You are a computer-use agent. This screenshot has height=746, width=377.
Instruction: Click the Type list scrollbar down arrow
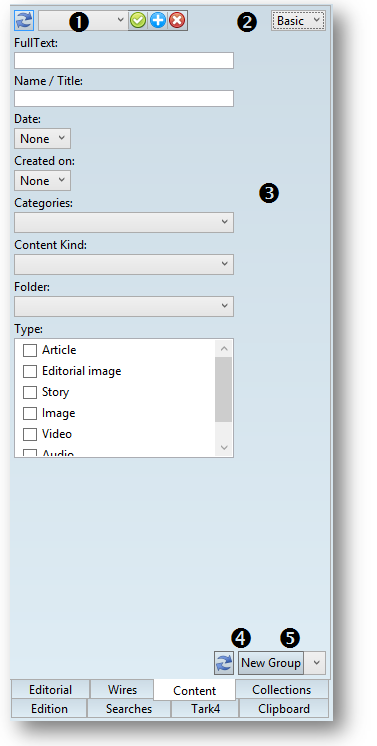click(x=224, y=448)
